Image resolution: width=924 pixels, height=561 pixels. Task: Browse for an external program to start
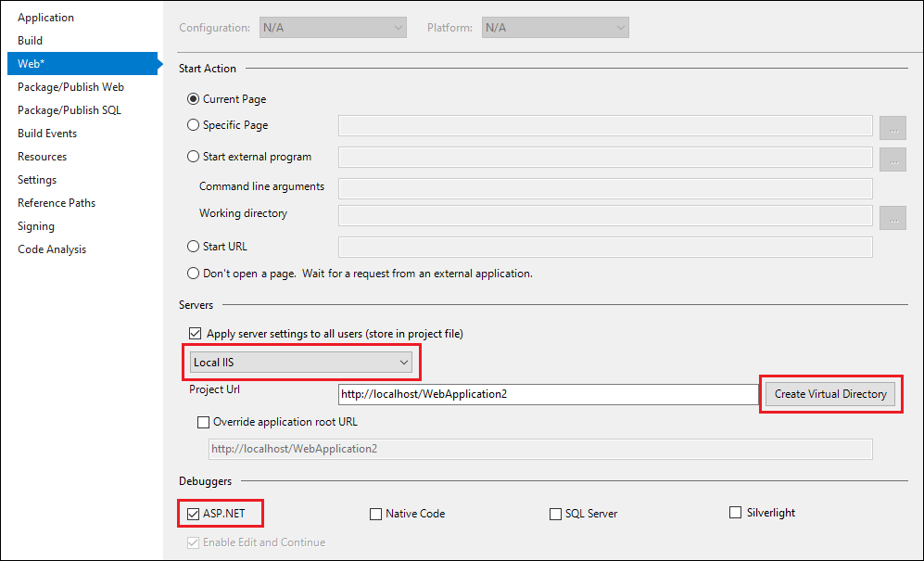coord(892,158)
